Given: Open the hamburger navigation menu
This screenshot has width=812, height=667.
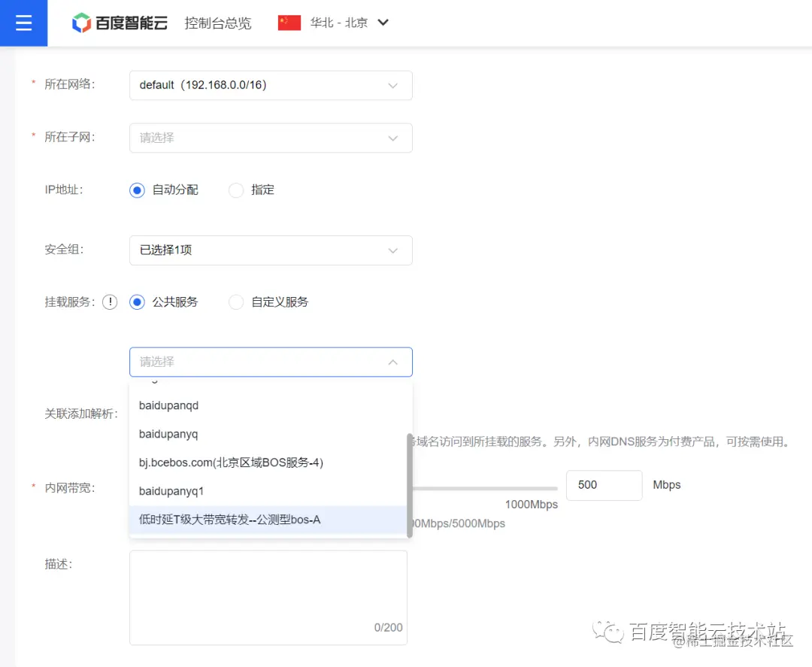Looking at the screenshot, I should click(x=23, y=23).
